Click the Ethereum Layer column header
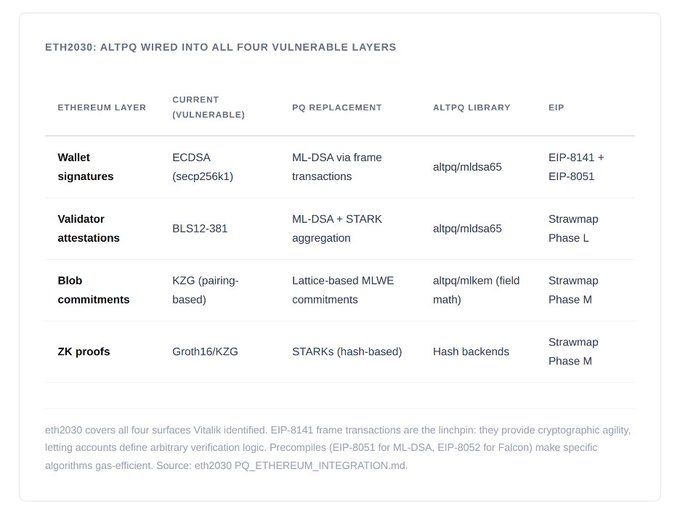 [102, 107]
